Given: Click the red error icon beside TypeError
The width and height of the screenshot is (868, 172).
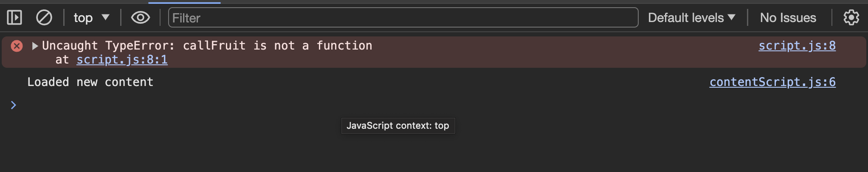Looking at the screenshot, I should pos(17,46).
